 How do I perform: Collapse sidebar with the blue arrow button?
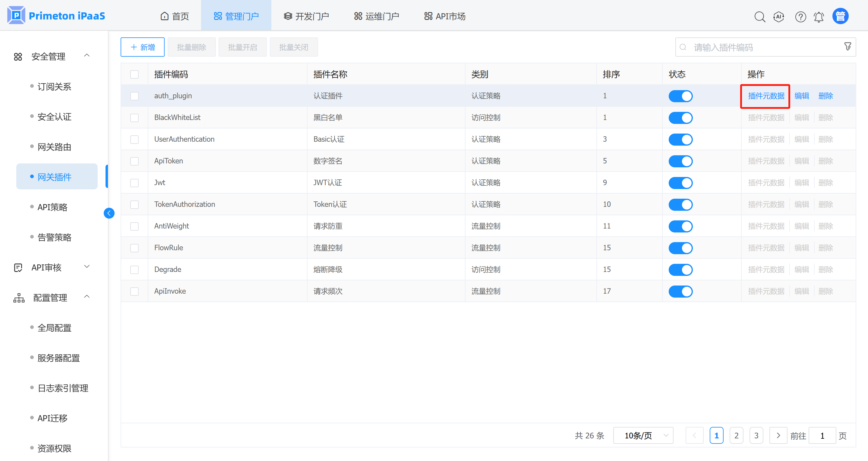click(x=109, y=213)
